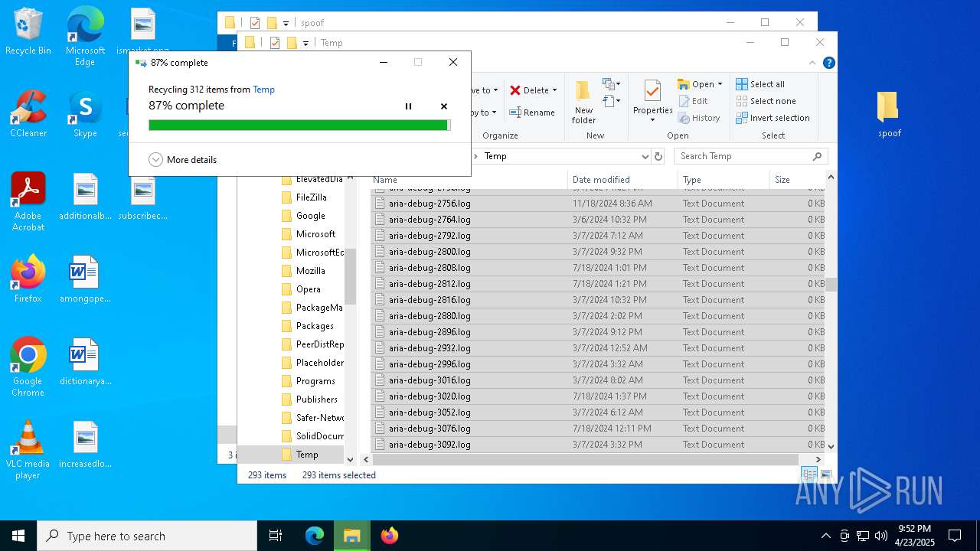Click Select none in the ribbon
The width and height of the screenshot is (980, 551).
(766, 101)
